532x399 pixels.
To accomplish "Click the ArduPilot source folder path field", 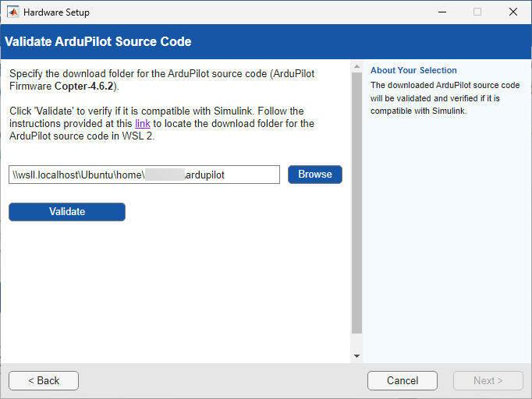I will point(144,175).
